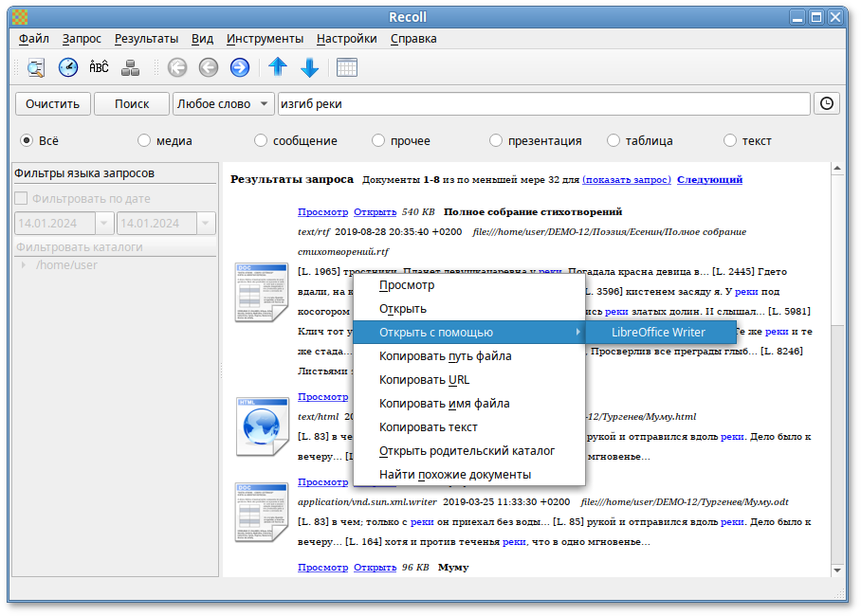Select the 'презентация' filter radio button
861x616 pixels.
coord(496,140)
